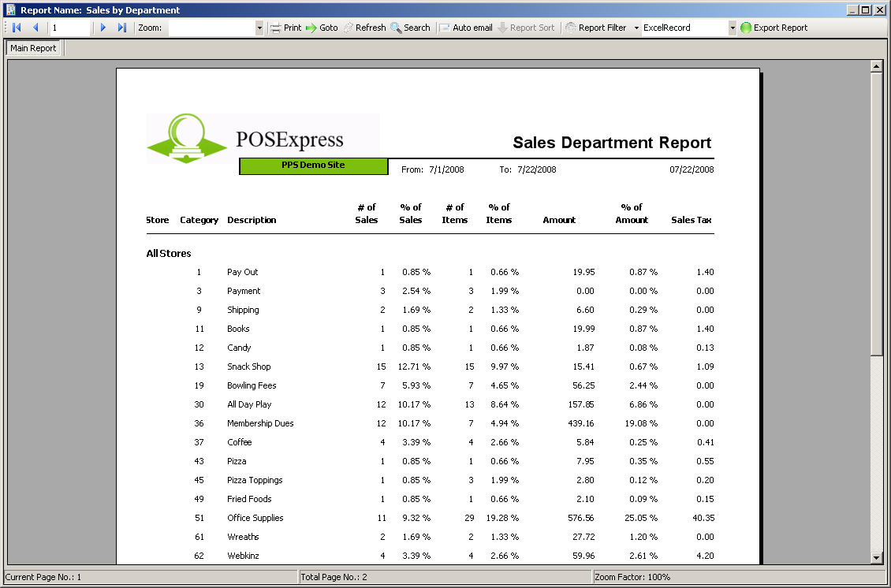Click the vertical scrollbar thumb
891x588 pixels.
pos(876,214)
